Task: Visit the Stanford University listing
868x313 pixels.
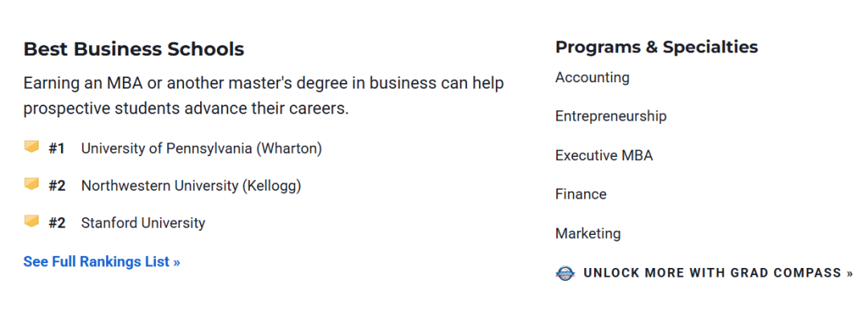Action: pyautogui.click(x=143, y=223)
